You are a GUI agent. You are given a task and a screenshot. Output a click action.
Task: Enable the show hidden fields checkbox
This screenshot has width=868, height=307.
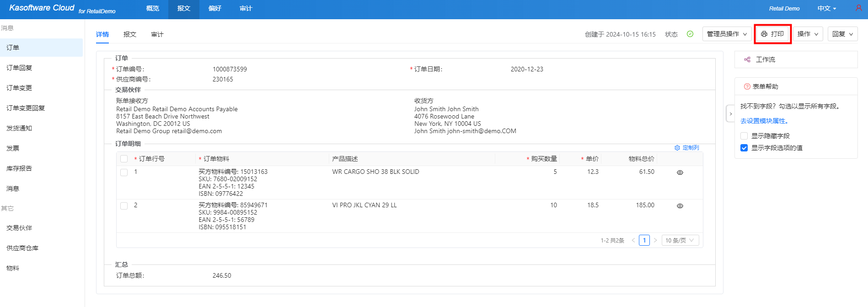[x=744, y=136]
